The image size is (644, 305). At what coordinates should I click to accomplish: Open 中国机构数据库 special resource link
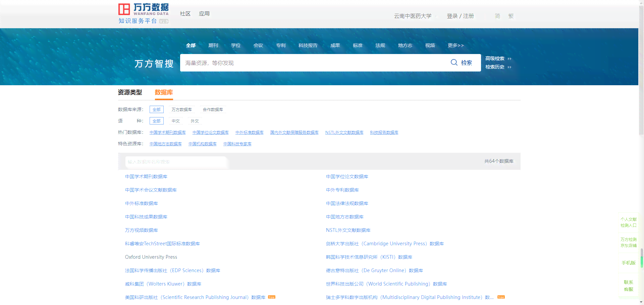pyautogui.click(x=203, y=144)
